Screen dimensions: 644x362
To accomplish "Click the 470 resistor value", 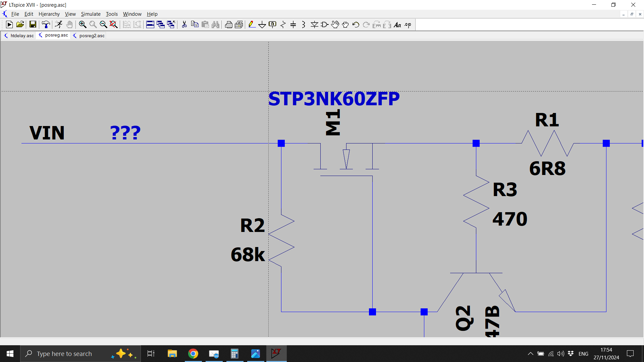I will click(510, 219).
